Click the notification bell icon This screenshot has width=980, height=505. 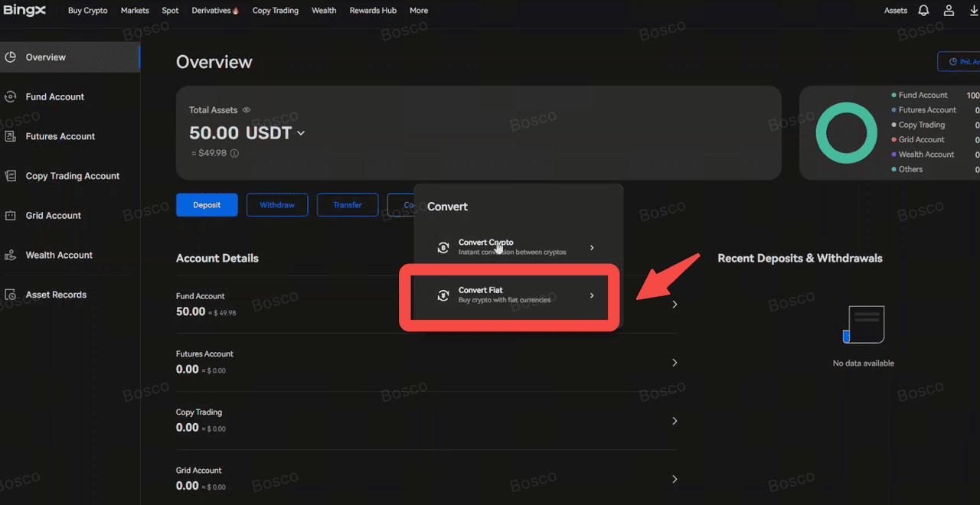coord(923,11)
